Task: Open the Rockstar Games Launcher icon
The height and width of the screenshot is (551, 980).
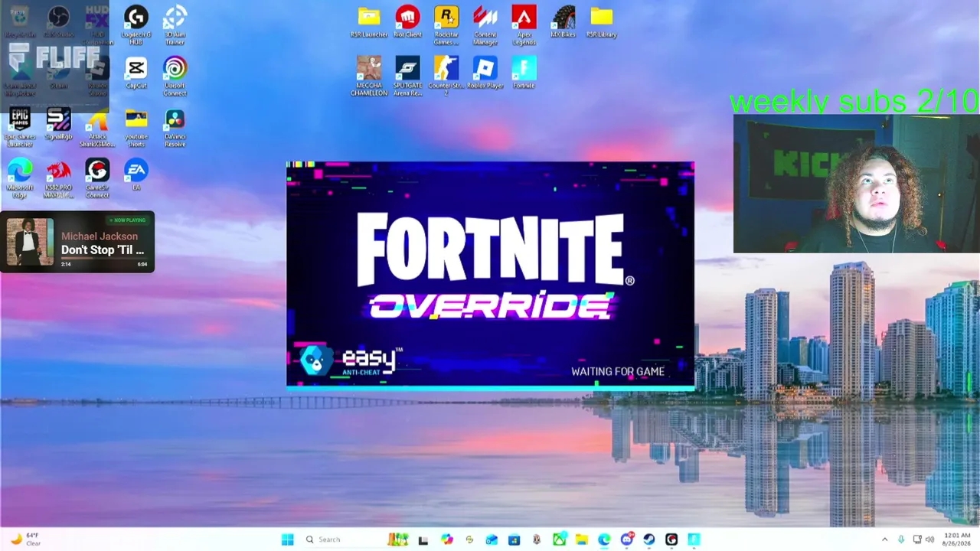Action: tap(446, 24)
